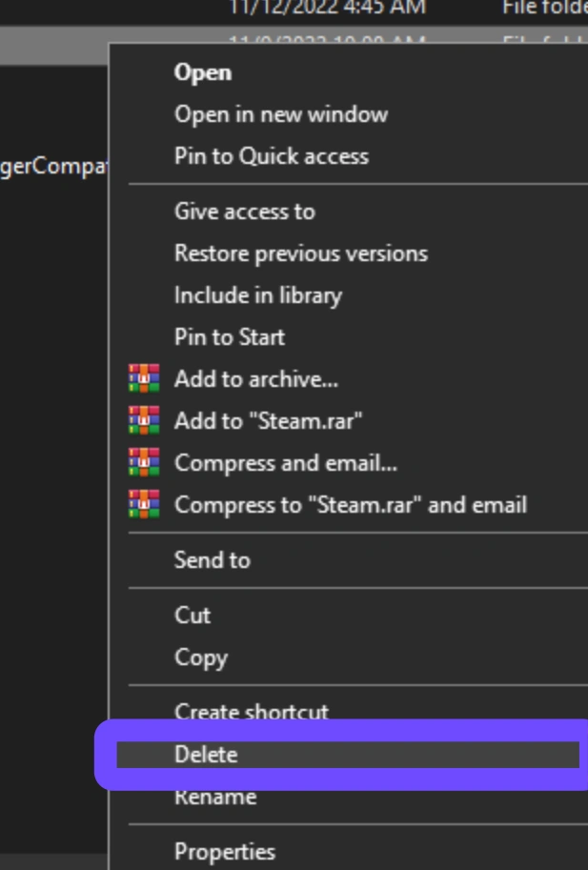This screenshot has height=870, width=588.
Task: Click WinRAR icon next to Add to "Steam.rar"
Action: pyautogui.click(x=143, y=421)
